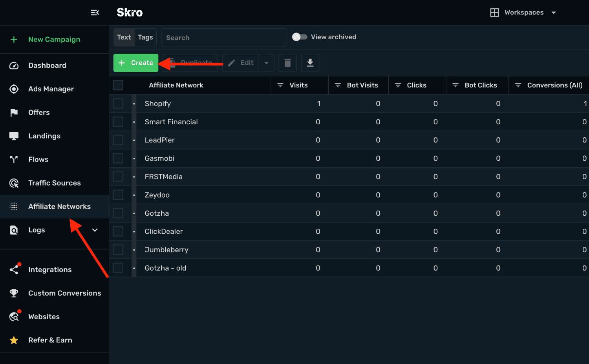Open the Visits column filter
Screen dimensions: 589x364
point(280,85)
